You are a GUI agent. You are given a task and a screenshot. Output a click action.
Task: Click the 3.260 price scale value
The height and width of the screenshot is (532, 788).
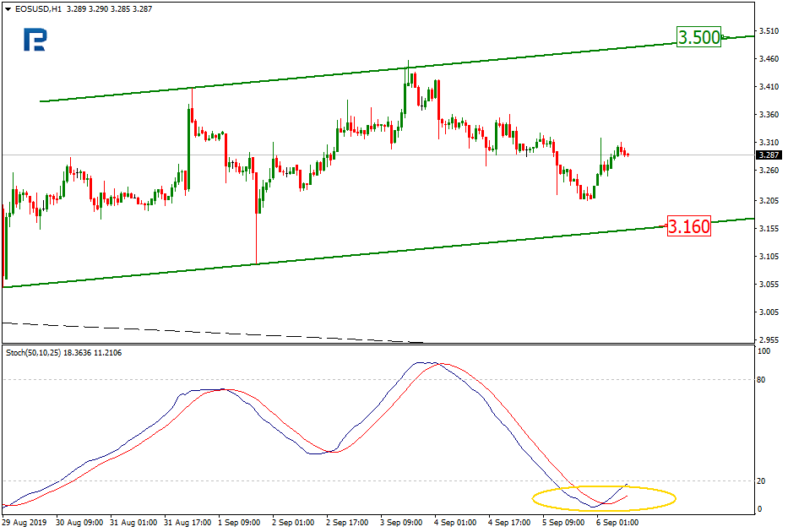click(x=769, y=171)
